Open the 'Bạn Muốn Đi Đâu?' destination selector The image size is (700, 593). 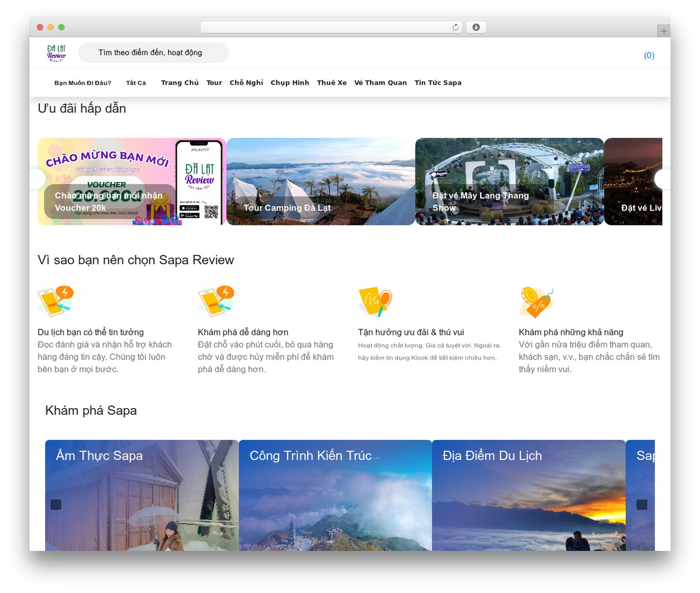coord(83,83)
